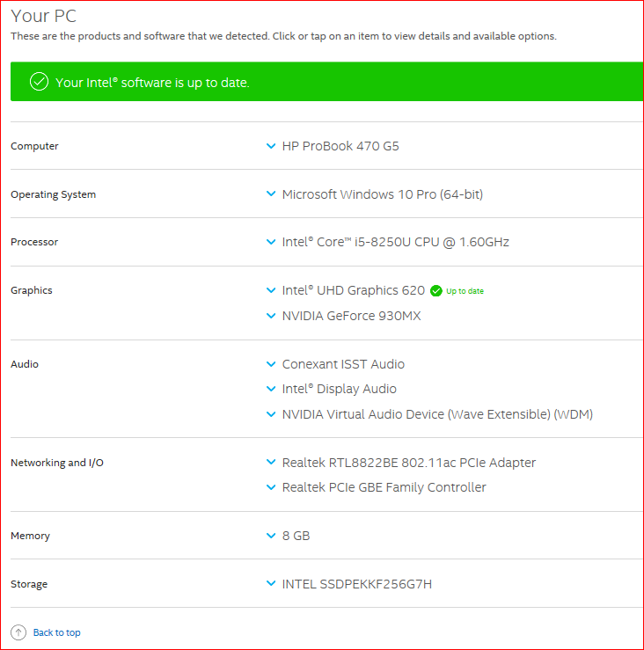The width and height of the screenshot is (644, 650).
Task: Click the 'Networking and I/O' row label
Action: (57, 463)
